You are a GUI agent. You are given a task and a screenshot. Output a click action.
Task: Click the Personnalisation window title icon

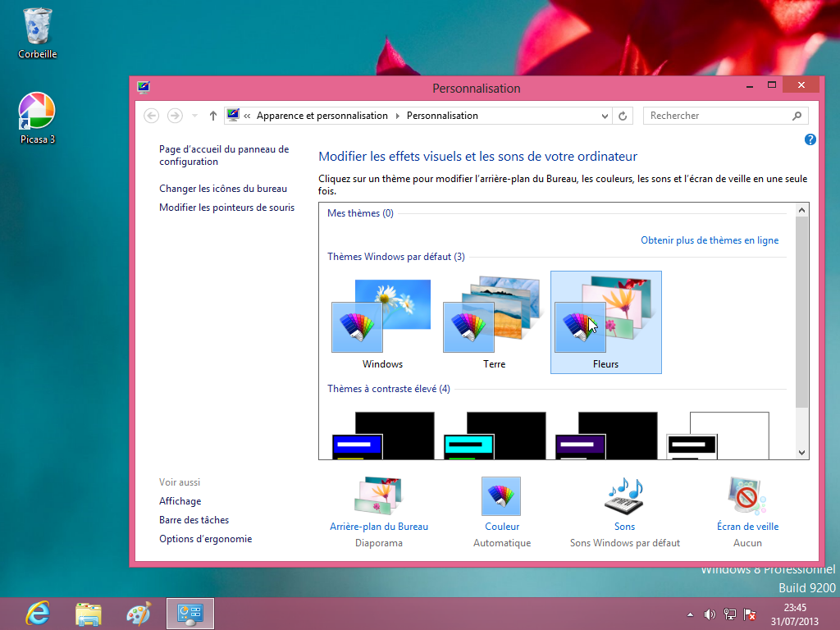click(x=143, y=87)
